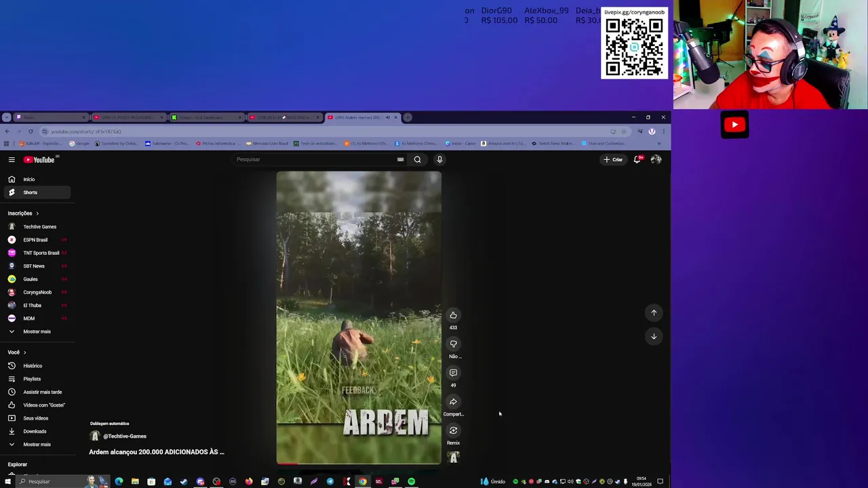The image size is (868, 488).
Task: Expand subscriptions with 'Mostrar mais'
Action: point(37,331)
